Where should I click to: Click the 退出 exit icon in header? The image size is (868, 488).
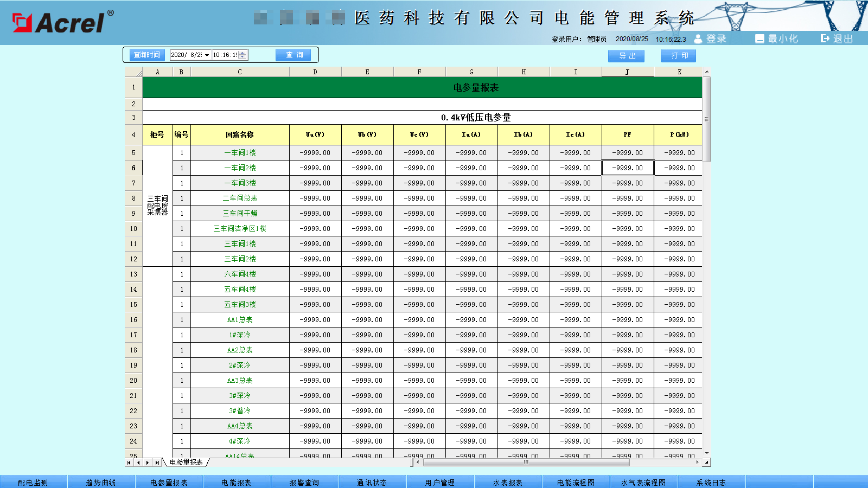pos(825,38)
